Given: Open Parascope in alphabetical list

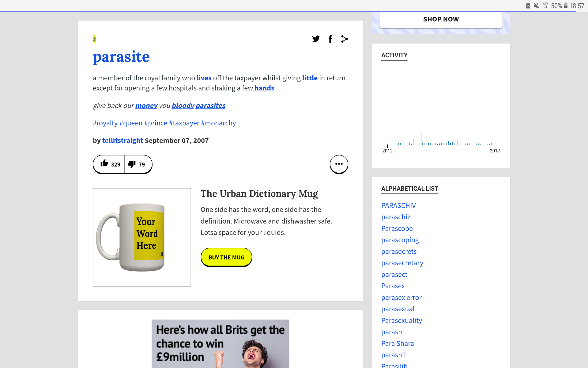Looking at the screenshot, I should tap(397, 228).
